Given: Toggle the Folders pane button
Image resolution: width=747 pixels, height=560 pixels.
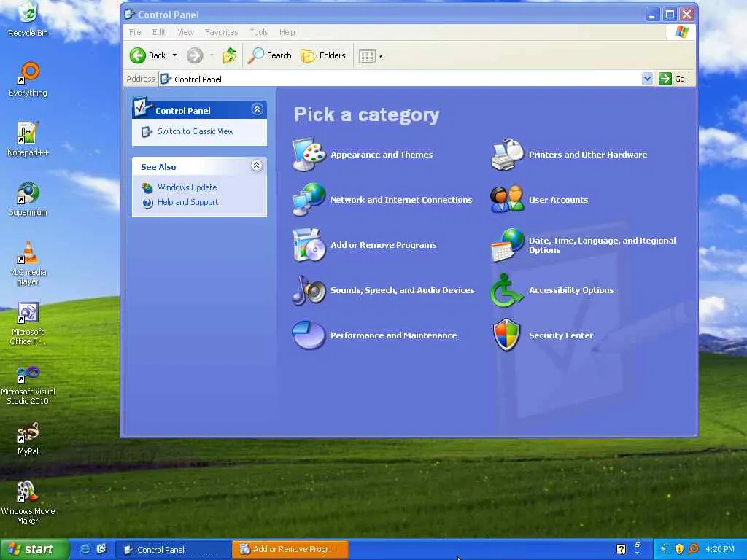Looking at the screenshot, I should (x=323, y=55).
